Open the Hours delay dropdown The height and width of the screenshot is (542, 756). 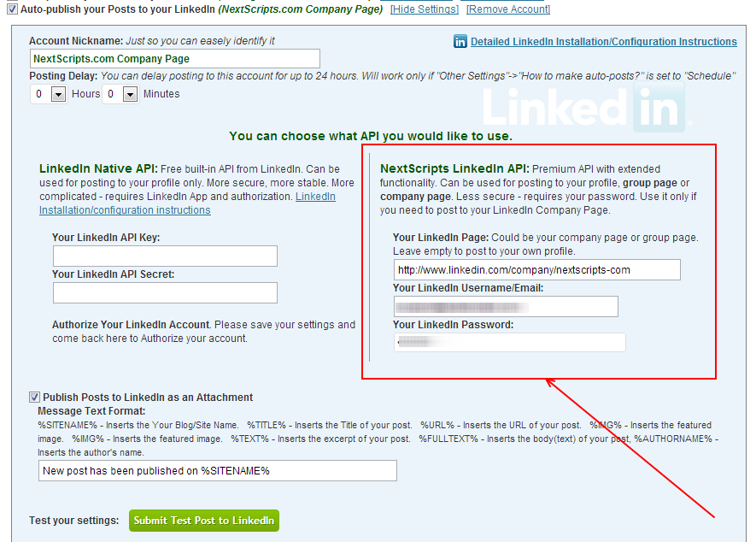(x=58, y=94)
